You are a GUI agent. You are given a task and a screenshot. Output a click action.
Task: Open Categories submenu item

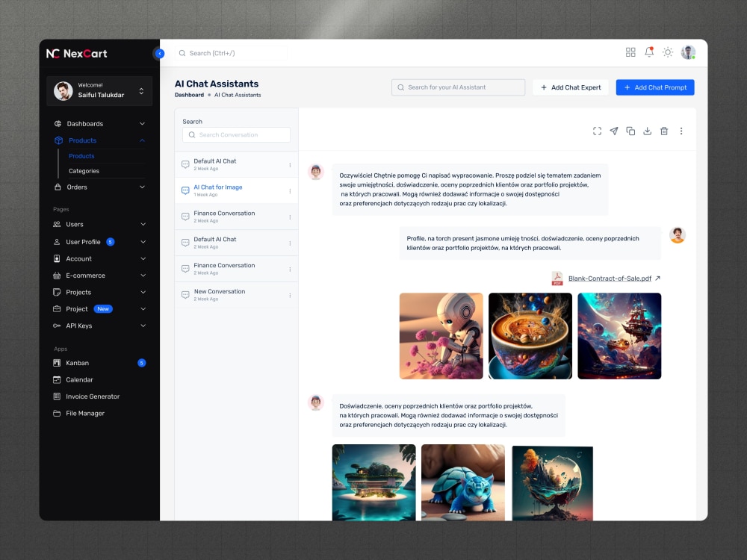pyautogui.click(x=84, y=171)
